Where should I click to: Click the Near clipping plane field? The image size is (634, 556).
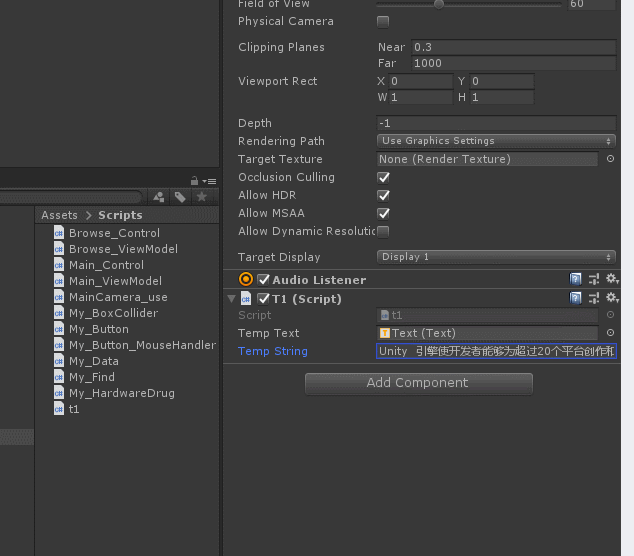(x=514, y=47)
